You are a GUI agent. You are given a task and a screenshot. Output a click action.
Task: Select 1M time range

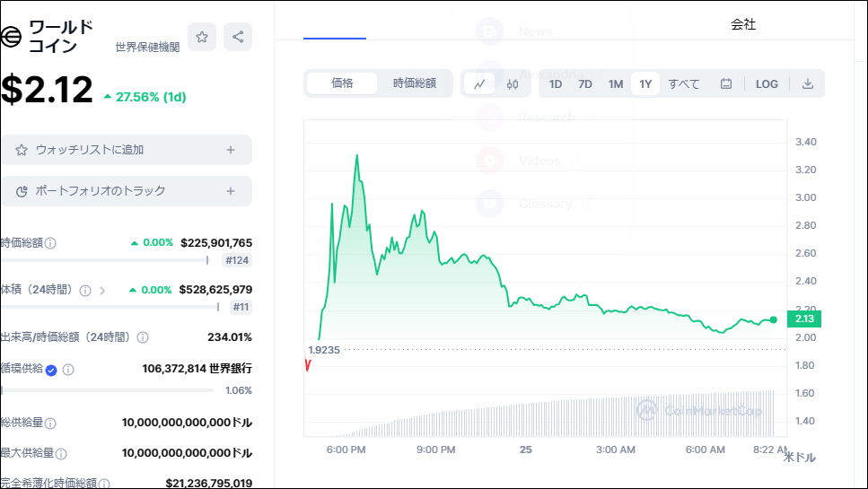coord(616,84)
